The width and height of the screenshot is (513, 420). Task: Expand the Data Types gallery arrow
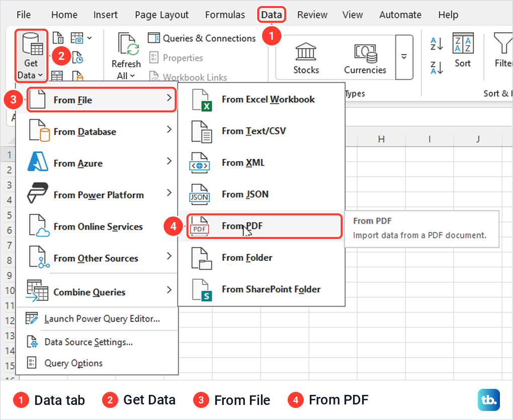click(404, 57)
